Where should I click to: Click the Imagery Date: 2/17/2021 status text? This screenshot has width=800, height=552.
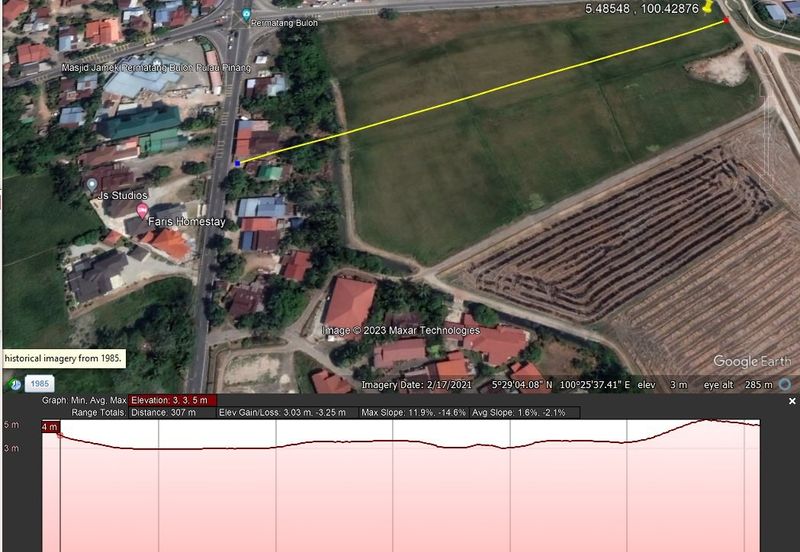coord(416,385)
